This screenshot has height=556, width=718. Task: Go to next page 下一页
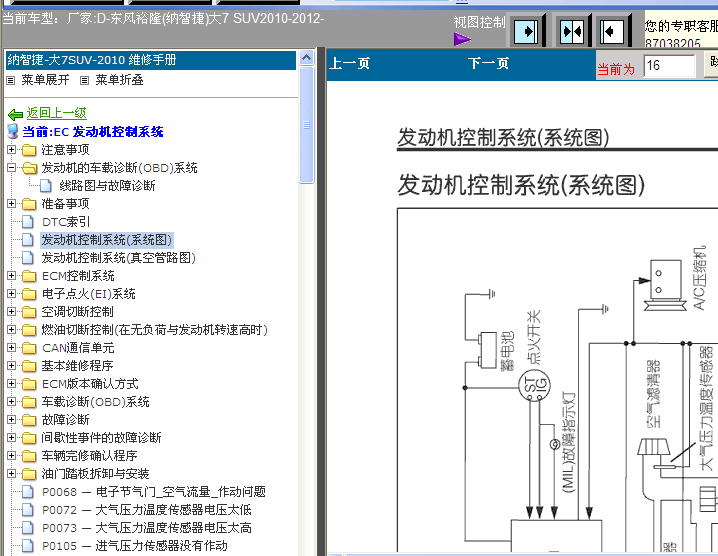point(488,64)
